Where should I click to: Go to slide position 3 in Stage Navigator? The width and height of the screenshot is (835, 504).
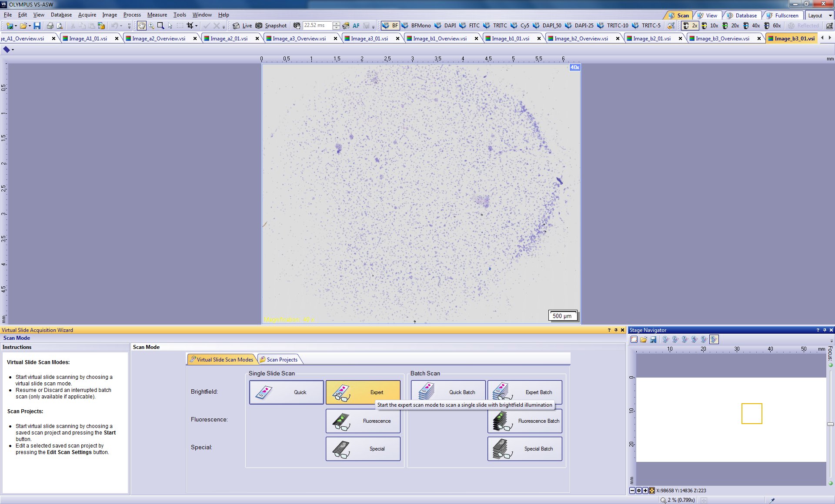pos(685,340)
